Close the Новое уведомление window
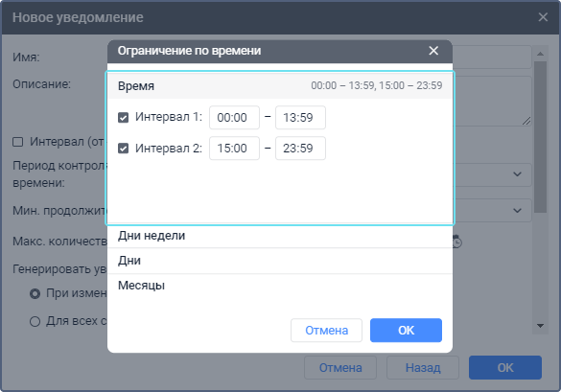The image size is (561, 392). tap(543, 17)
